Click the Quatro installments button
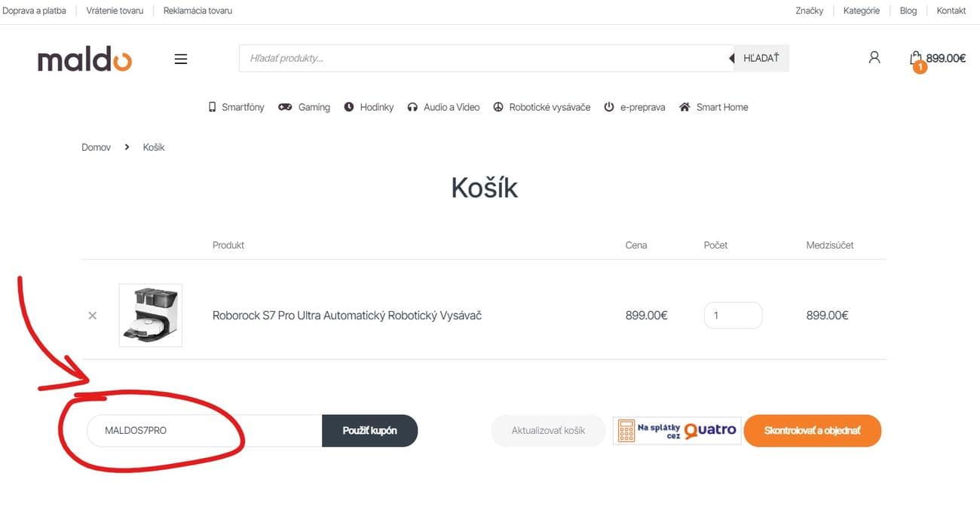The image size is (980, 513). click(676, 430)
